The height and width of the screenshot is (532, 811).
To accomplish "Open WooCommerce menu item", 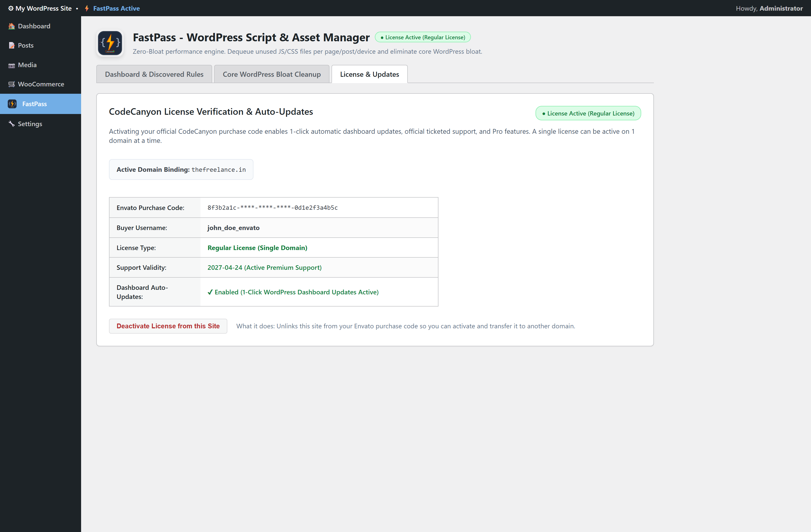I will tap(41, 84).
